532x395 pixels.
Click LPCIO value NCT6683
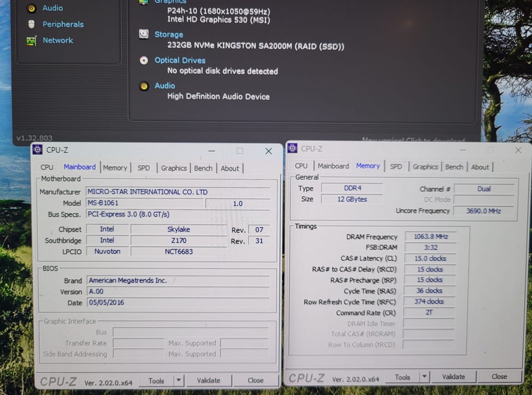[x=179, y=252]
